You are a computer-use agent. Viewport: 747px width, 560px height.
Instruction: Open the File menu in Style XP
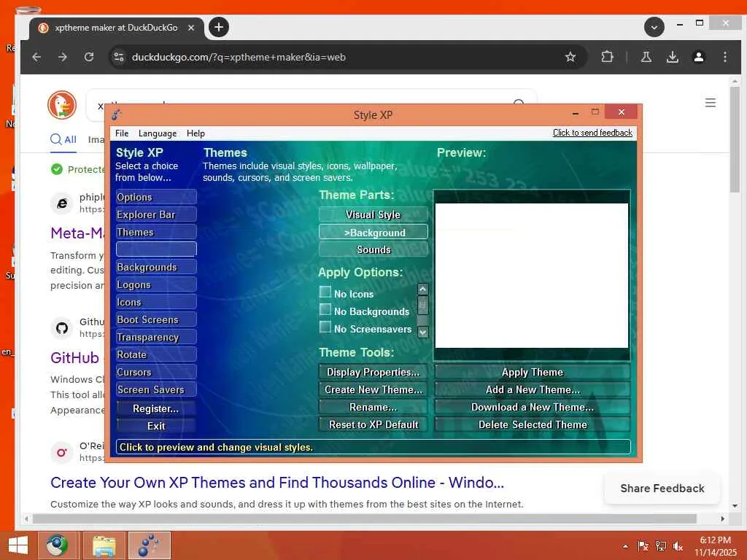pos(122,133)
